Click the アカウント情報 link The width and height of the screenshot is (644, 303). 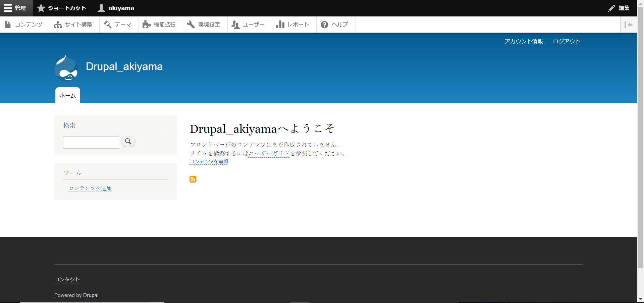click(524, 41)
